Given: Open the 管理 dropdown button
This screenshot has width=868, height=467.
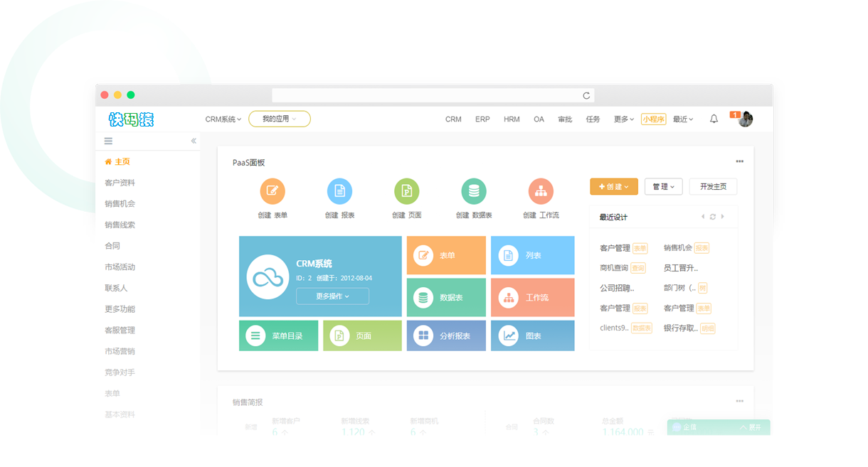Looking at the screenshot, I should tap(663, 186).
